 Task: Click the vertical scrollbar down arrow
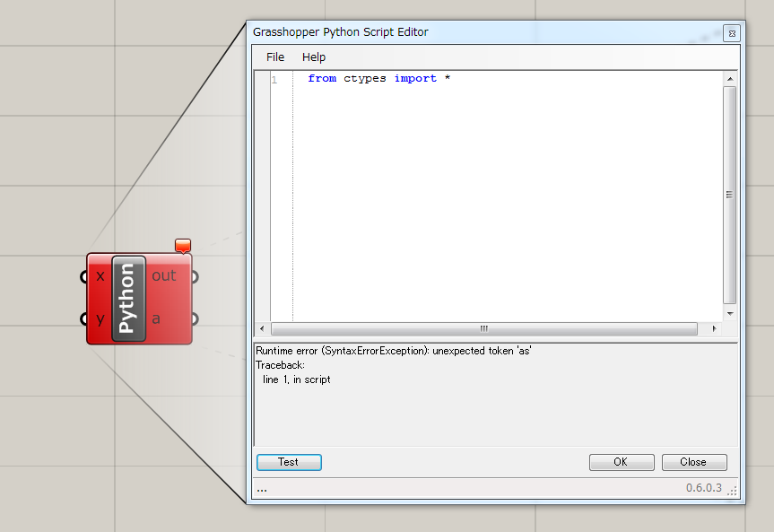click(729, 313)
